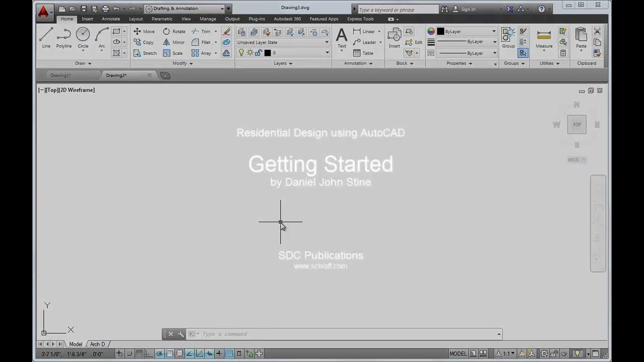Open the Unsaved Layer State dropdown
Viewport: 644px width, 362px height.
283,42
